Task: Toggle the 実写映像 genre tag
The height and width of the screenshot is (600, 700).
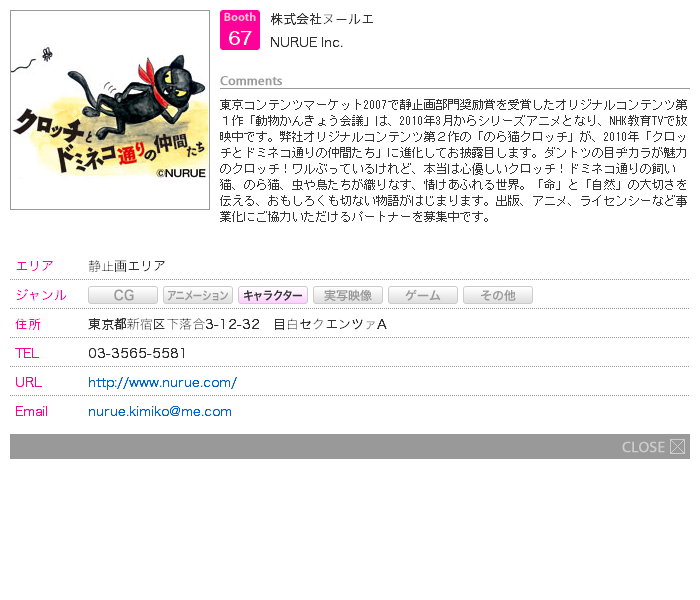Action: [x=348, y=295]
